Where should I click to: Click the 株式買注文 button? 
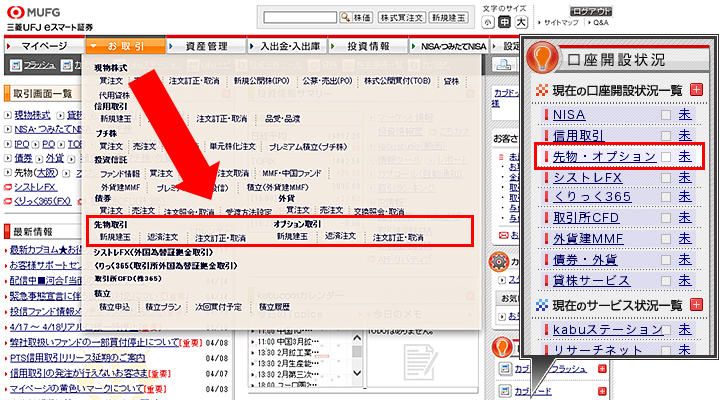(402, 17)
